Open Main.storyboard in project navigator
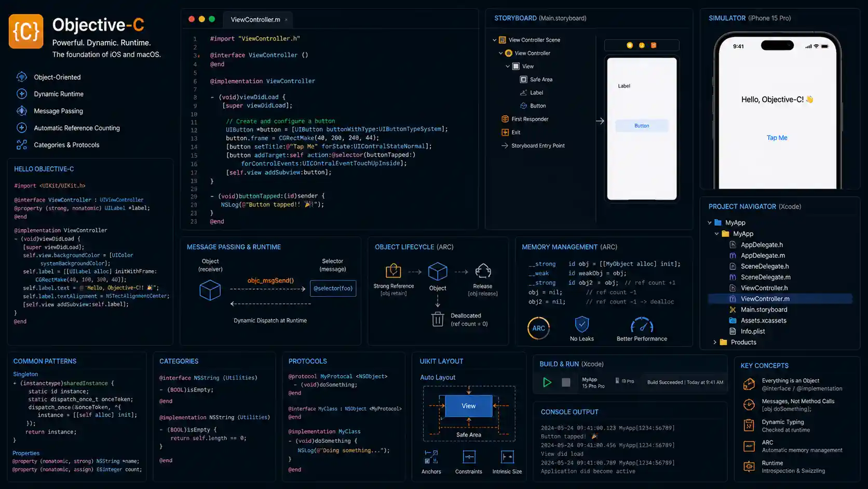This screenshot has width=868, height=489. point(764,310)
